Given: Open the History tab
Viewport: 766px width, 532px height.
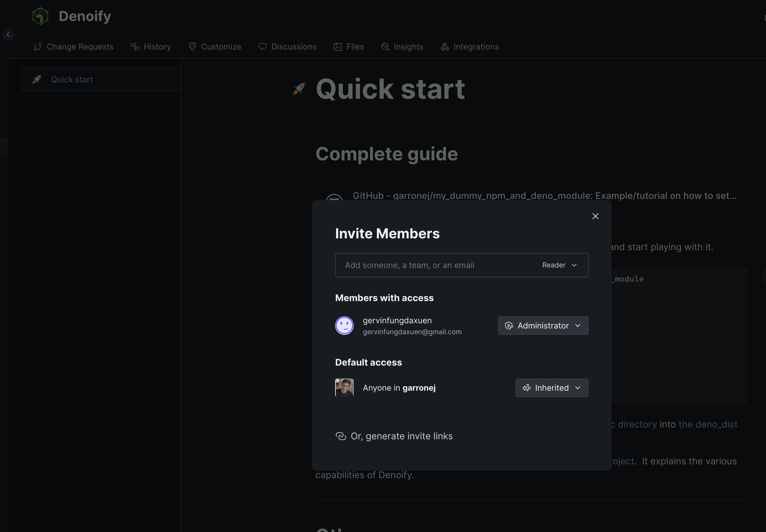Looking at the screenshot, I should pyautogui.click(x=156, y=47).
